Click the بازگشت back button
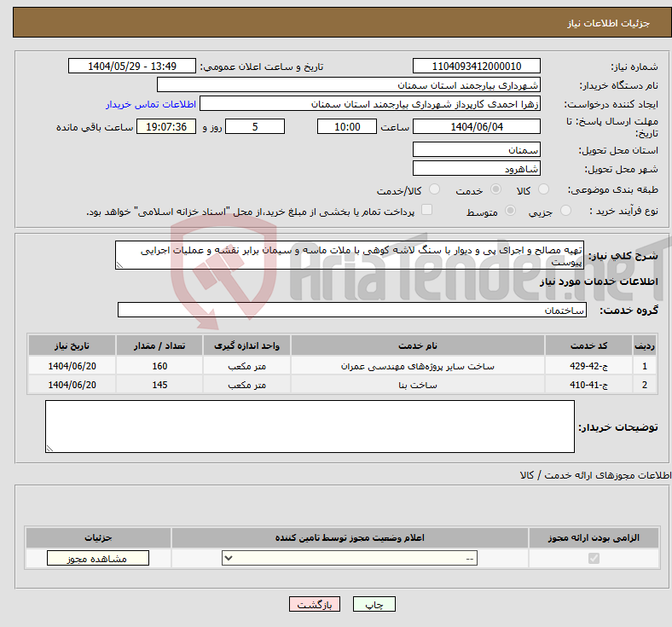672x627 pixels. click(x=314, y=604)
